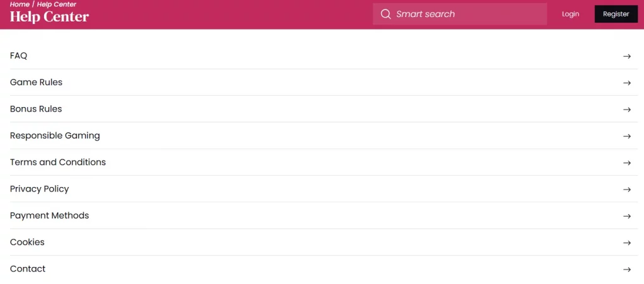Click the Login link

click(x=570, y=14)
